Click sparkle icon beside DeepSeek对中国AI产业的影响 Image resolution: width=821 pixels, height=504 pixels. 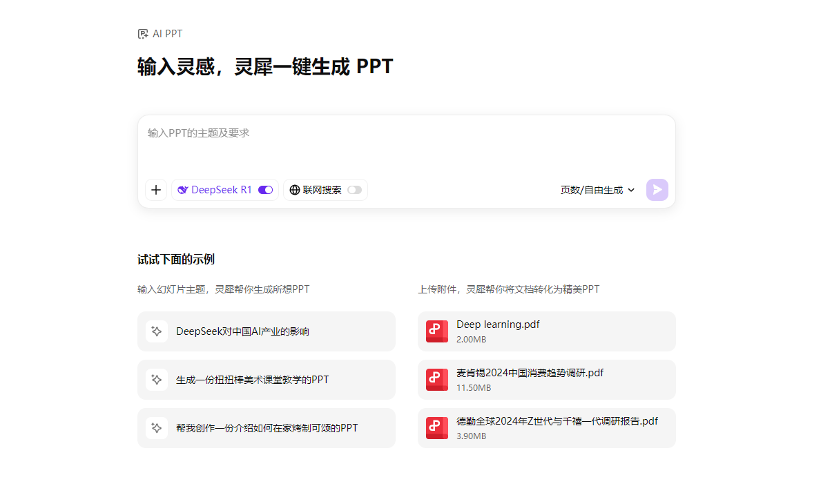[157, 331]
